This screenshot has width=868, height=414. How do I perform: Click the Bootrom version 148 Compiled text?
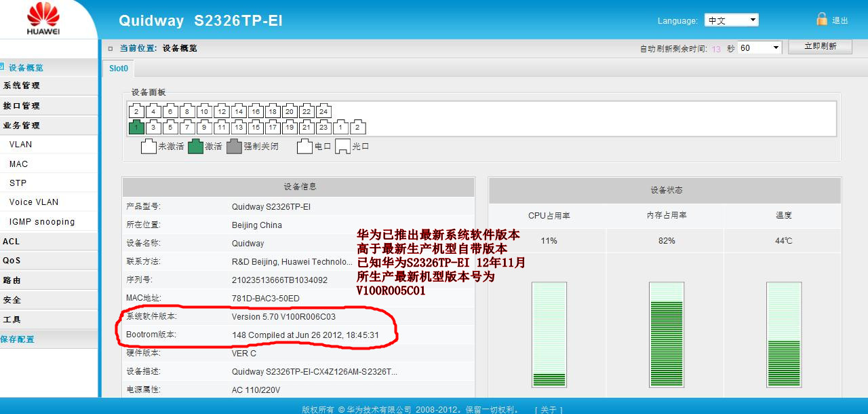[305, 335]
